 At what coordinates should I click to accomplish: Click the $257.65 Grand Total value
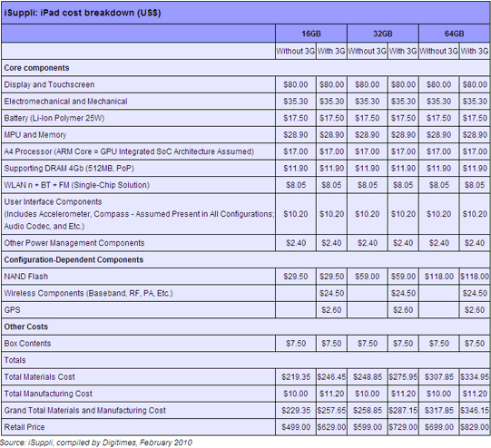(331, 411)
